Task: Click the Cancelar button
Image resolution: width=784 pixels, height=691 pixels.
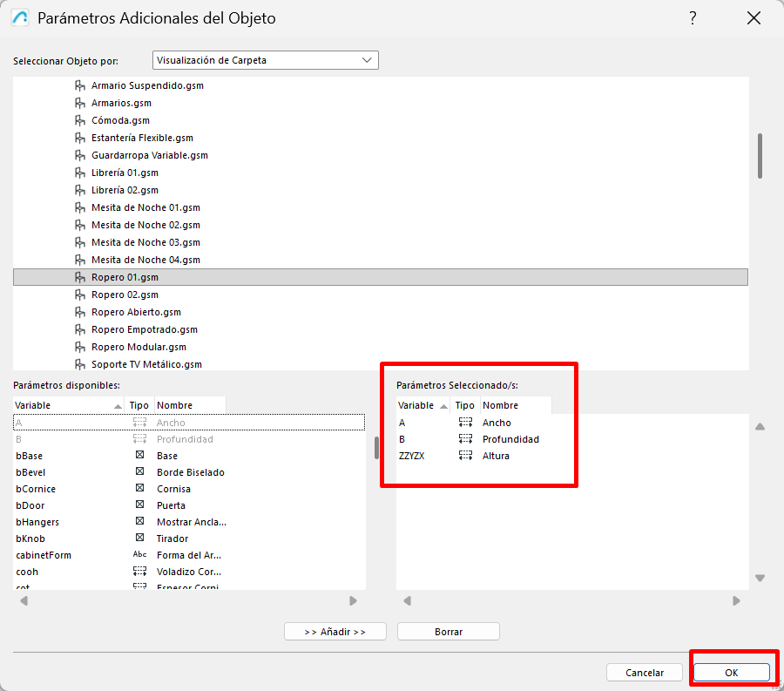Action: point(645,673)
